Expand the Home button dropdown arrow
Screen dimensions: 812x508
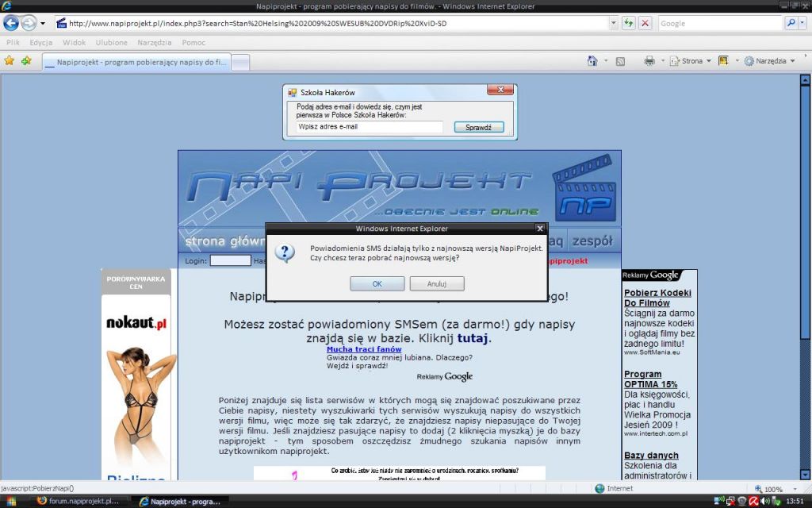pyautogui.click(x=606, y=61)
